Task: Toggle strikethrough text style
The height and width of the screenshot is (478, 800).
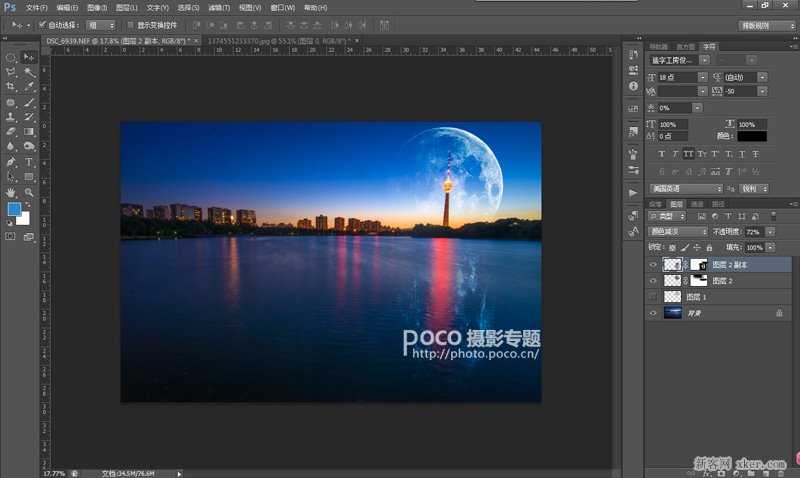Action: tap(755, 154)
